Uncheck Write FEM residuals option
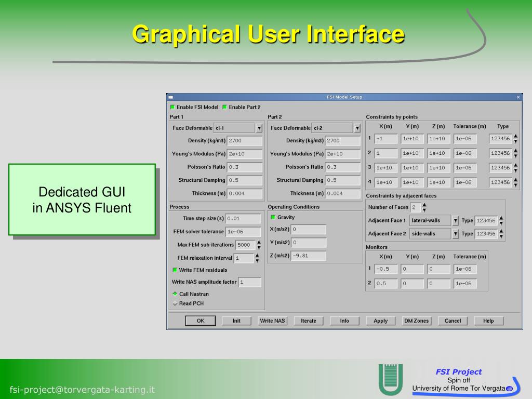 pyautogui.click(x=175, y=270)
